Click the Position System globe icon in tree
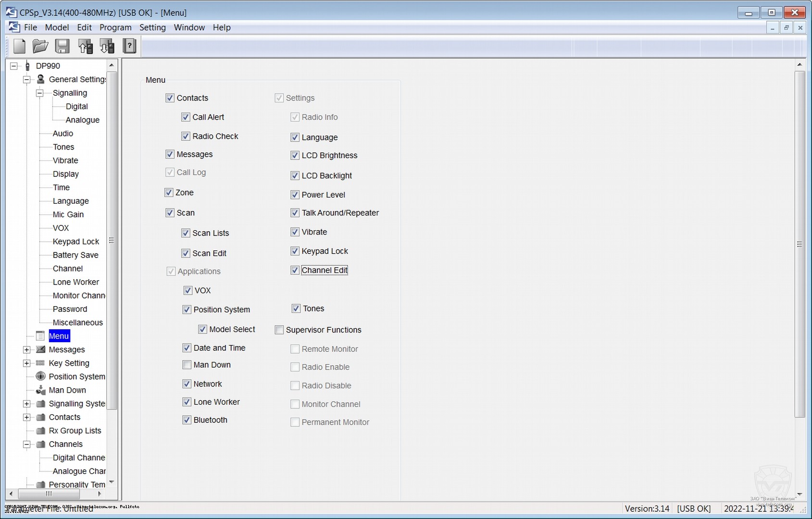Viewport: 812px width, 519px height. 41,377
